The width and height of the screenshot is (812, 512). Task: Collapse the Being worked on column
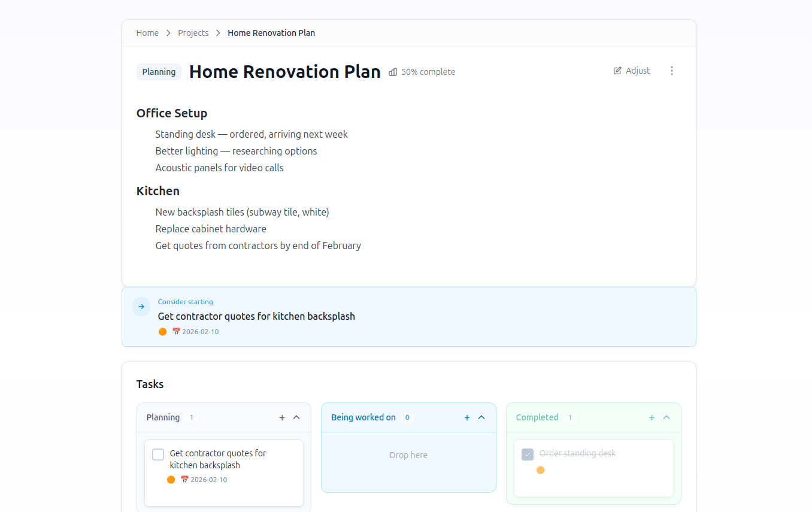pos(481,417)
